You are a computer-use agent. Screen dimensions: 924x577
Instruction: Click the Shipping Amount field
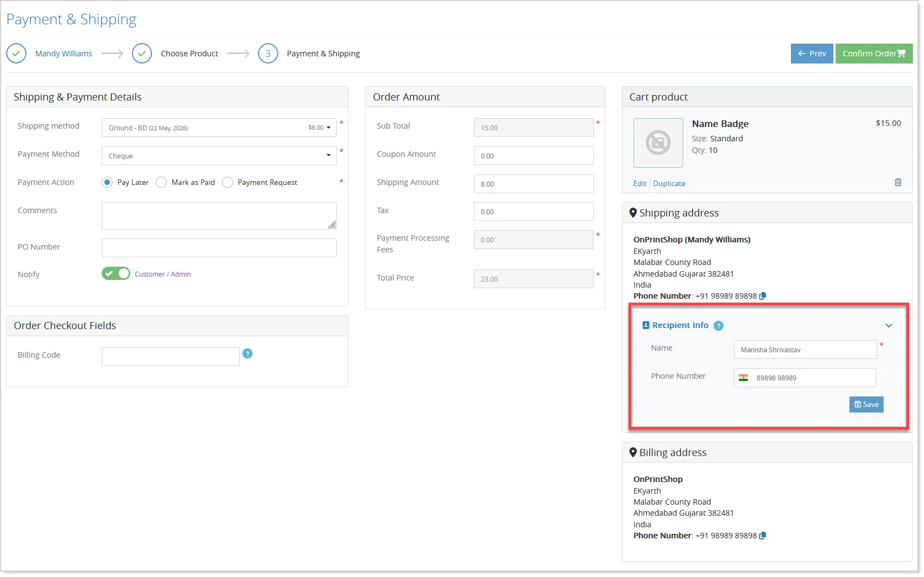coord(534,184)
